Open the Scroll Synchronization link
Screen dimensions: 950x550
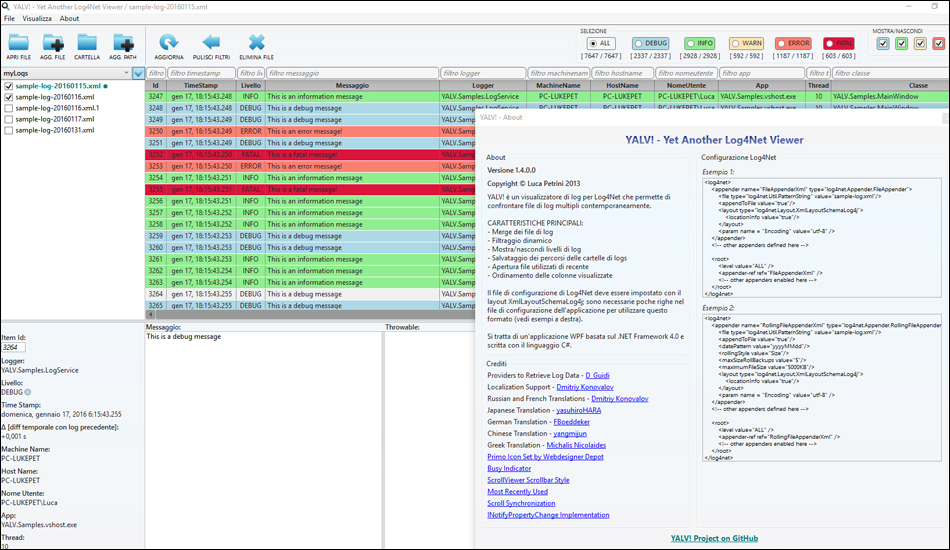pyautogui.click(x=521, y=503)
